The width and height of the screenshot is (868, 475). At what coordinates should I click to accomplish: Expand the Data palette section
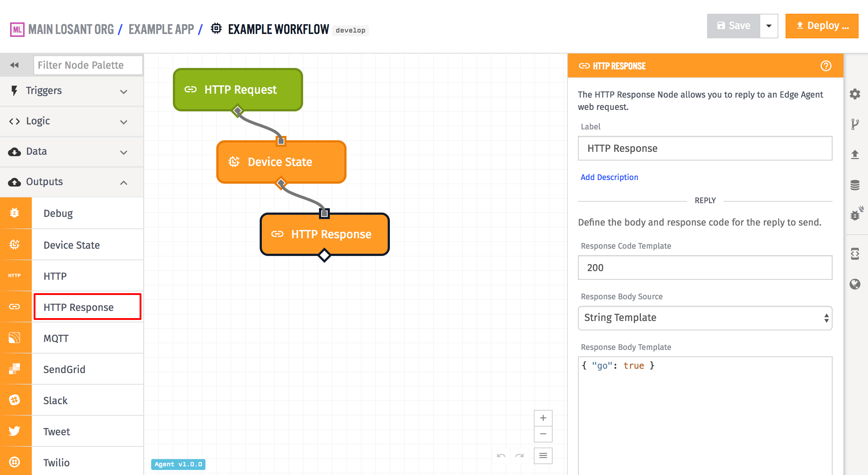click(x=72, y=151)
